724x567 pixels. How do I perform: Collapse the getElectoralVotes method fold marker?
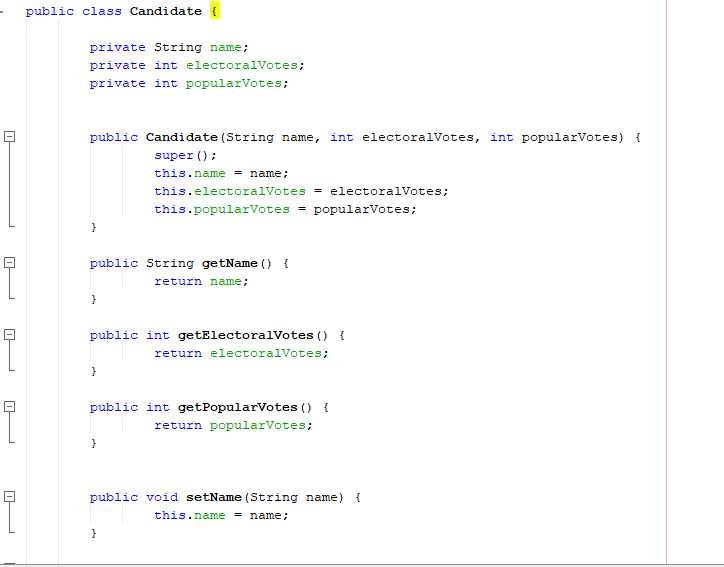[9, 335]
